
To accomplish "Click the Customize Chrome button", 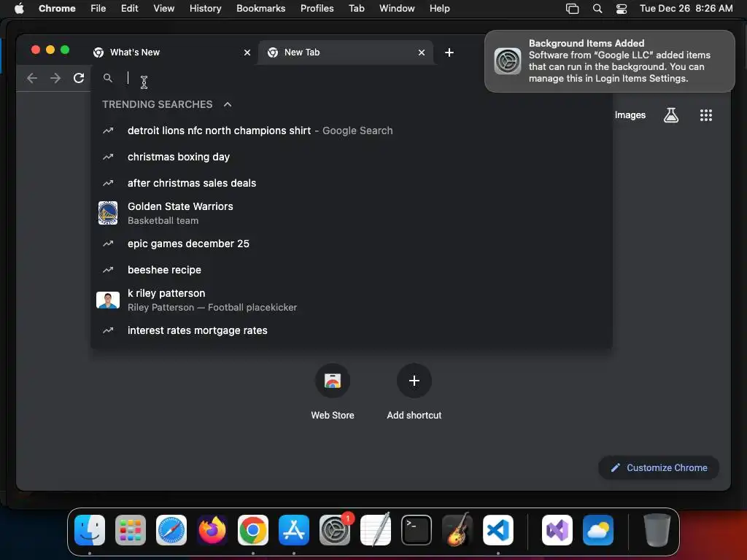I will 659,467.
